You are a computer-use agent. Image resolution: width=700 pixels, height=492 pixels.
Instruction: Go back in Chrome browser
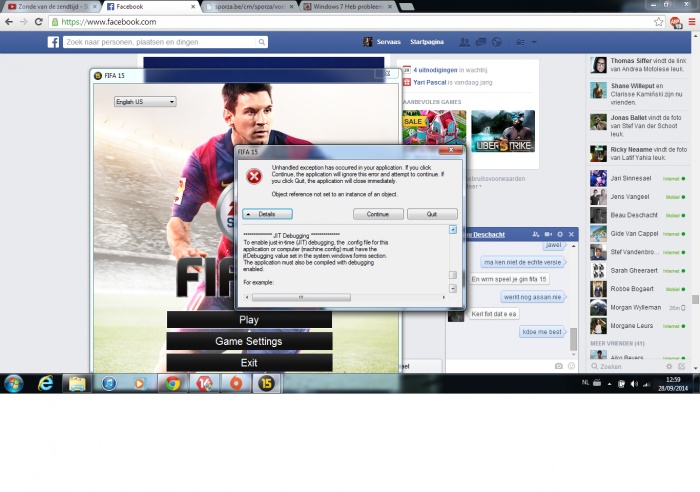click(x=9, y=22)
